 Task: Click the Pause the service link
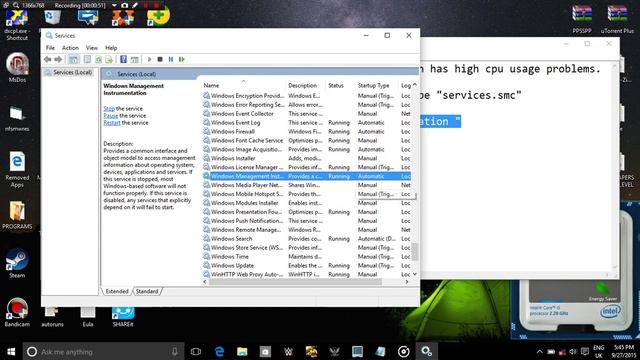111,116
